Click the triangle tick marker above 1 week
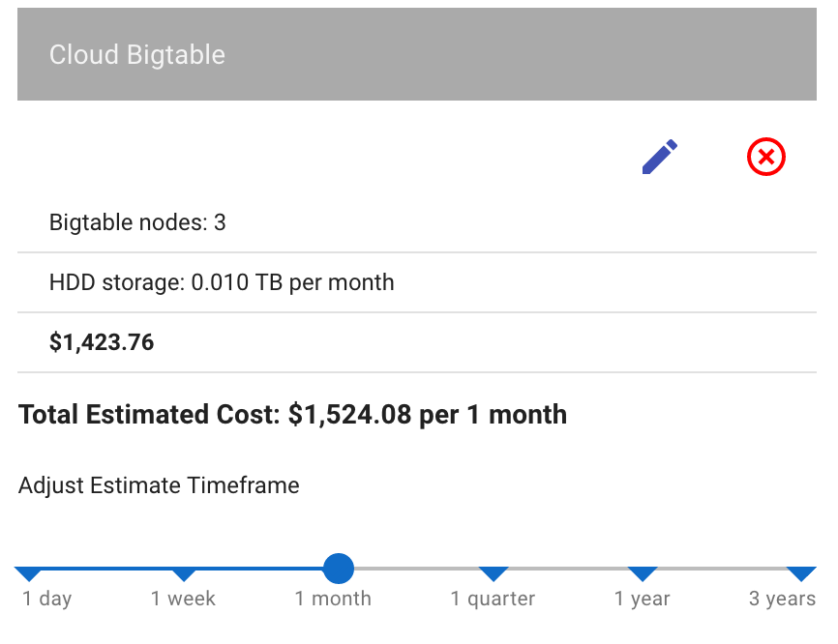Image resolution: width=838 pixels, height=644 pixels. 184,574
